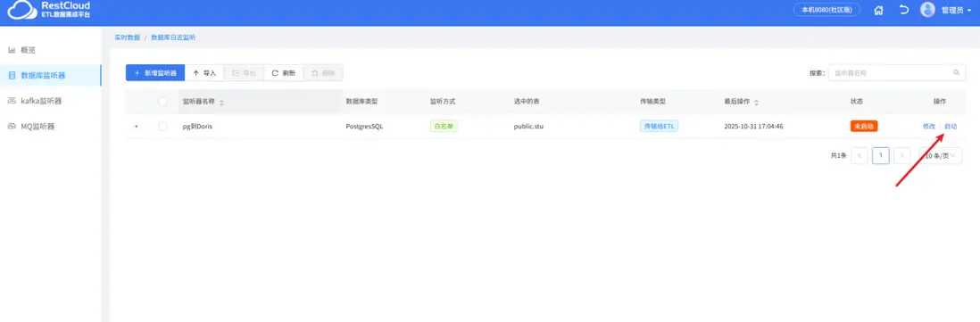Click the 刷新 refresh button
This screenshot has height=322, width=980.
(x=283, y=73)
